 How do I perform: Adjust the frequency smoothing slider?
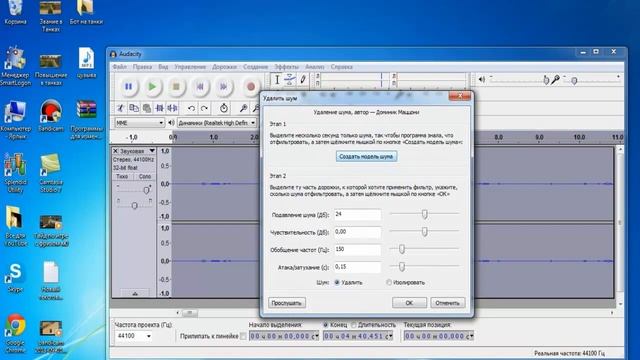point(402,249)
